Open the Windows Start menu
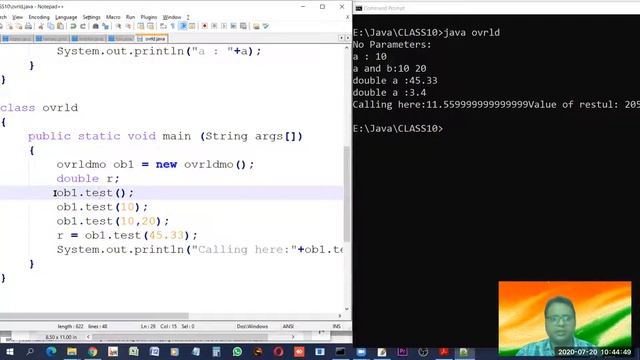640x360 pixels. click(x=9, y=352)
